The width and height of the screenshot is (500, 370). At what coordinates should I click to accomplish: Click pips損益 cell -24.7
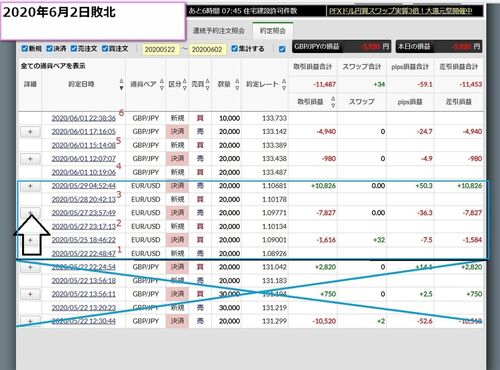point(425,132)
